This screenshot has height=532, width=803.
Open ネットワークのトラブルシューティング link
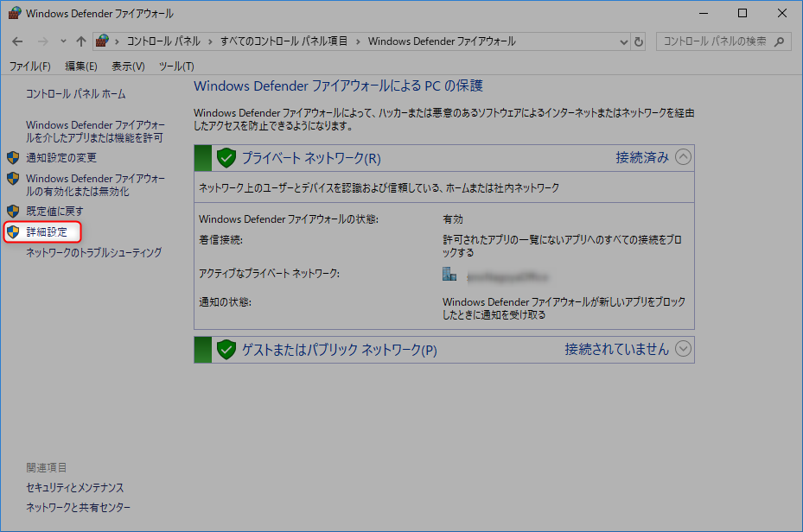[x=93, y=253]
